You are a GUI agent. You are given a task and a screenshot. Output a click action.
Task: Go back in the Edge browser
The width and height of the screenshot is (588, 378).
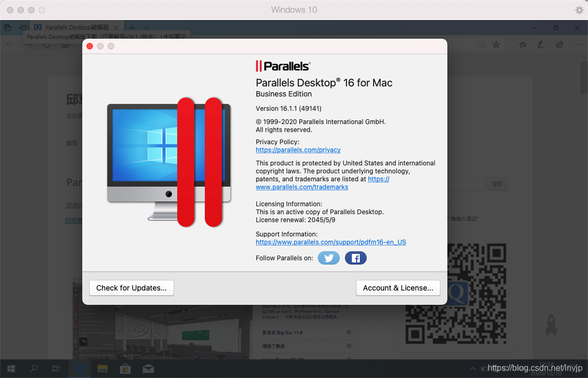[x=10, y=45]
